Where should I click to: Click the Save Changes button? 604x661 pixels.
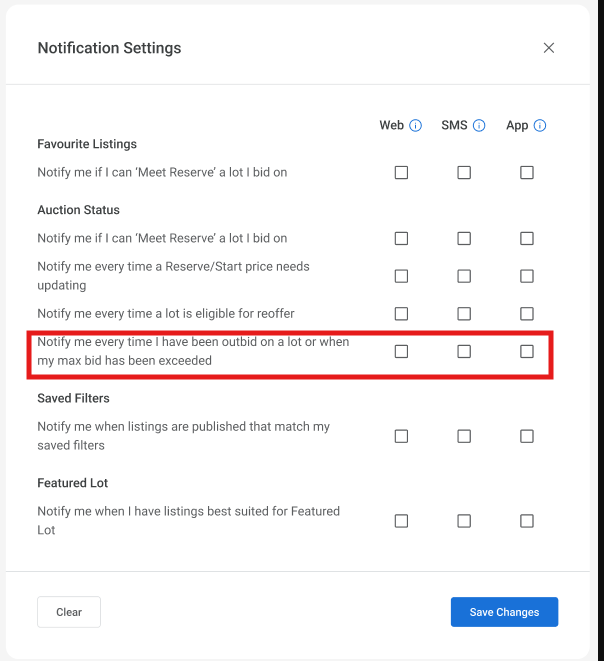[x=505, y=612]
